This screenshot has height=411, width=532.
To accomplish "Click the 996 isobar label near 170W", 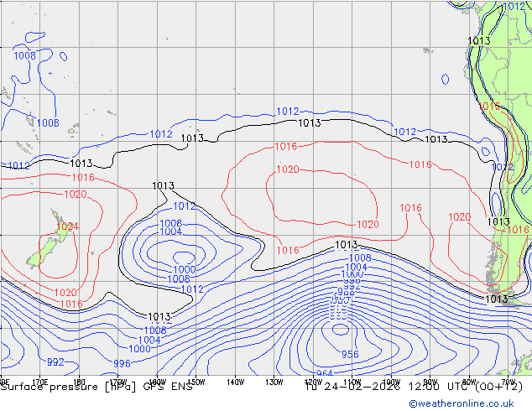I will point(122,363).
